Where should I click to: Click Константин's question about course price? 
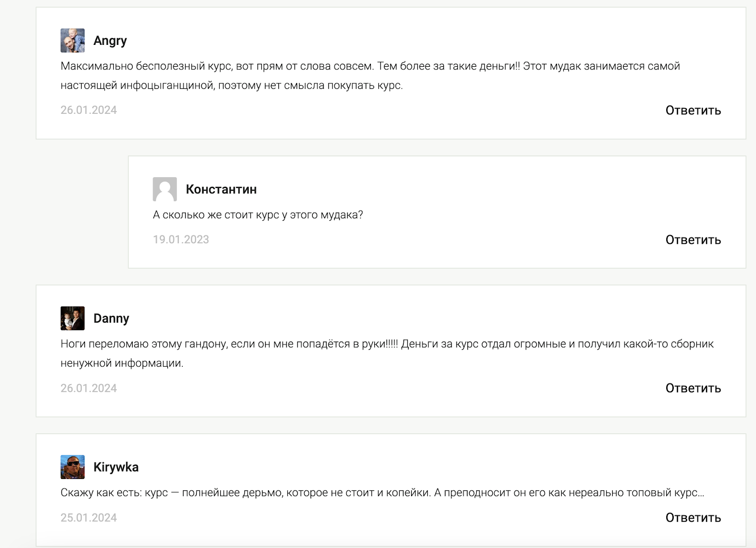[258, 214]
